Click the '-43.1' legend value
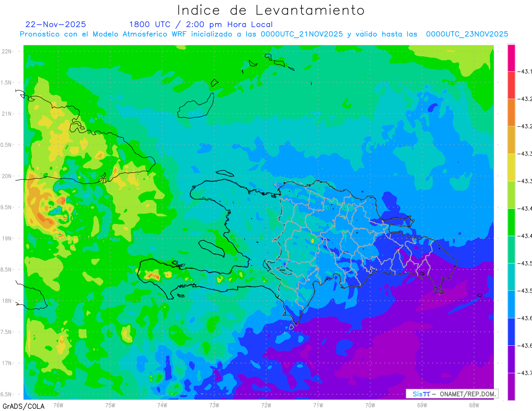532x411 pixels. pos(525,71)
